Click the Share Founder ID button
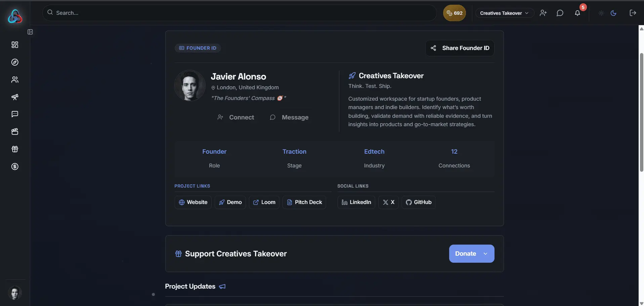The height and width of the screenshot is (306, 644). [x=460, y=48]
